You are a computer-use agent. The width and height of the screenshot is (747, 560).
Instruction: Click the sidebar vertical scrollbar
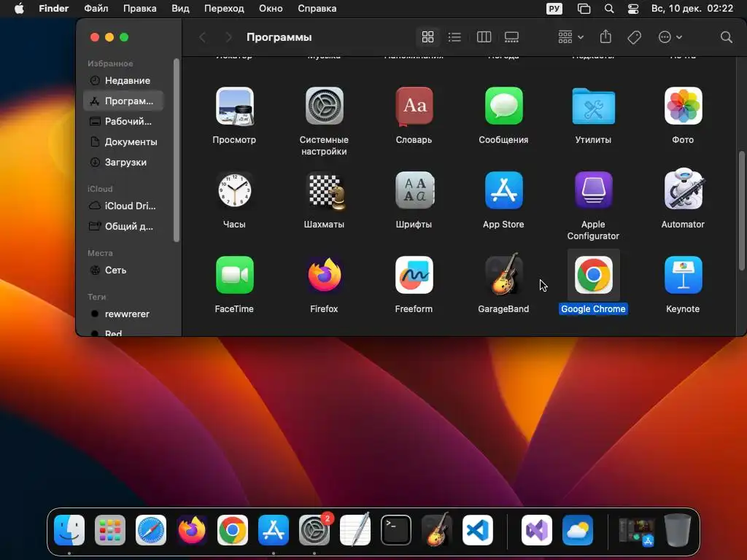click(x=177, y=150)
